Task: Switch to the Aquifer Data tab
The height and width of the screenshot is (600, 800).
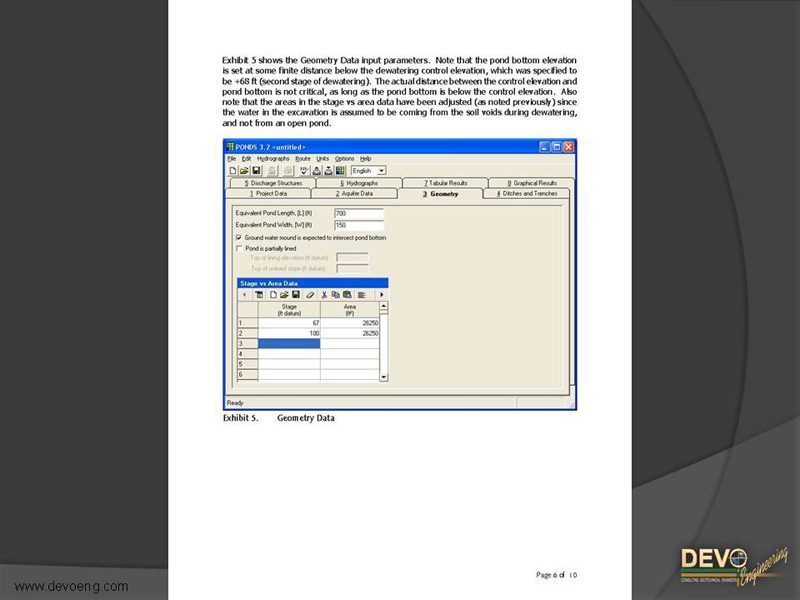Action: (354, 194)
